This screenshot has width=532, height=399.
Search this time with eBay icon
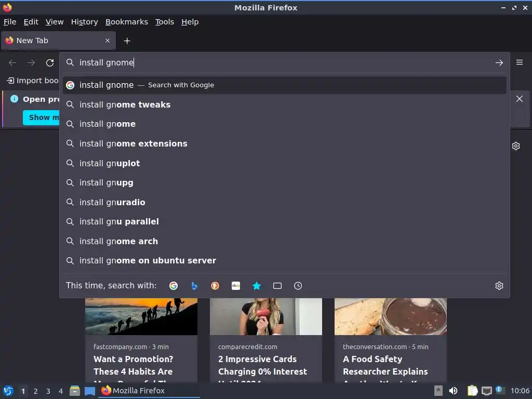pyautogui.click(x=236, y=286)
